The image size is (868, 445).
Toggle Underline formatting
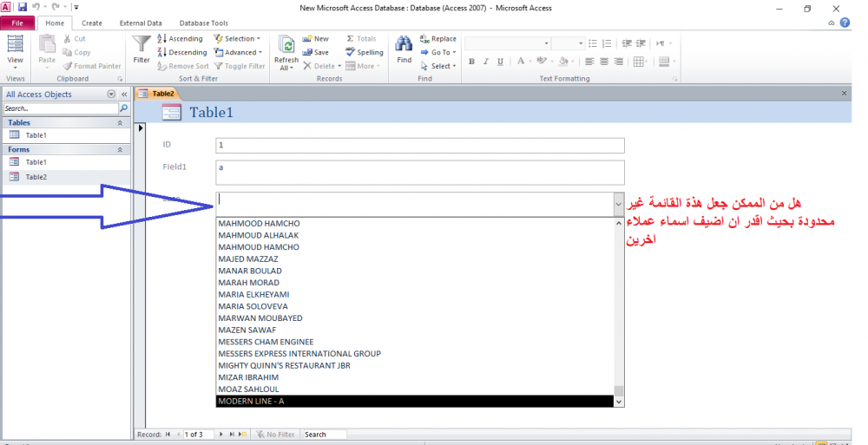[500, 62]
